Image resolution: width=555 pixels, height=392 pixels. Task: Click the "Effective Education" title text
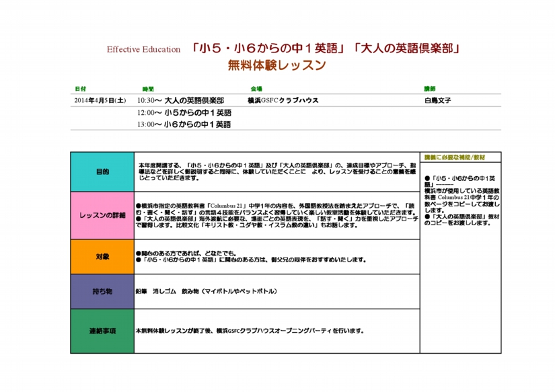(143, 49)
